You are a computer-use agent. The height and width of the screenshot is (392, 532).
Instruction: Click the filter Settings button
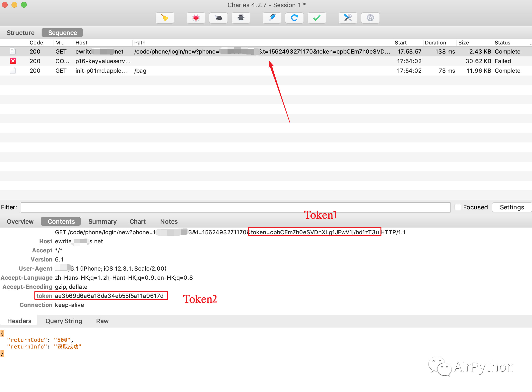pyautogui.click(x=512, y=207)
